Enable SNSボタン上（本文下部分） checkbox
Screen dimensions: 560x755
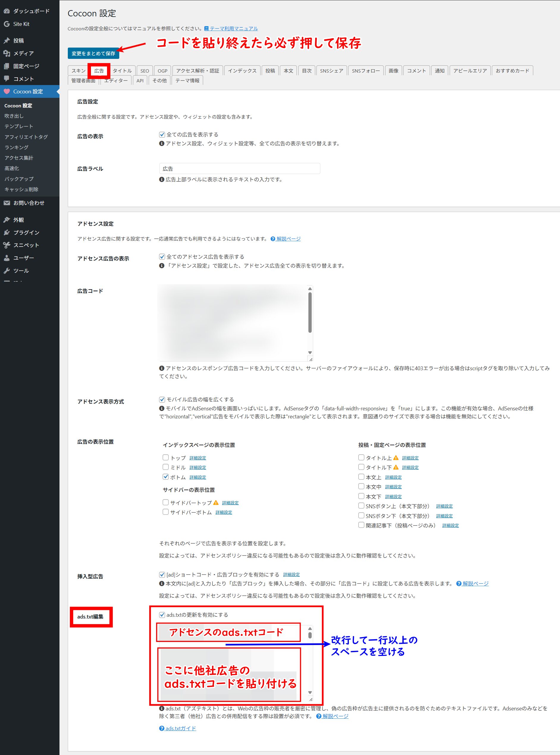click(x=361, y=506)
